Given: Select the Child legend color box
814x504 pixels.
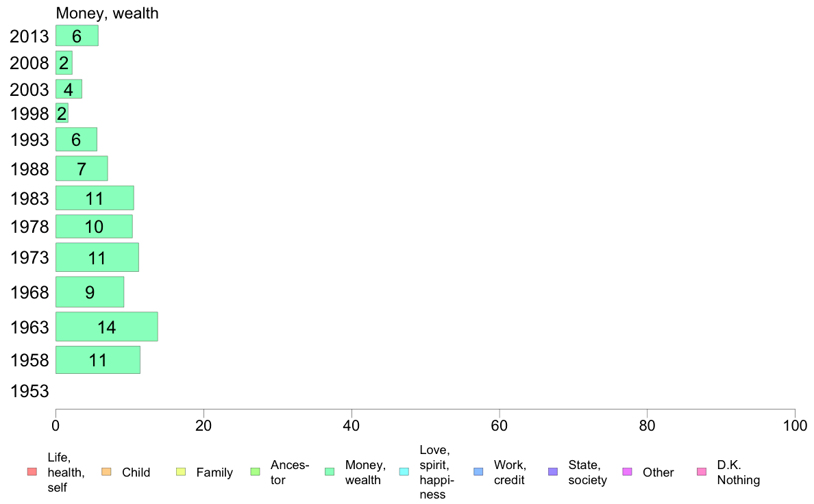Looking at the screenshot, I should click(x=106, y=472).
